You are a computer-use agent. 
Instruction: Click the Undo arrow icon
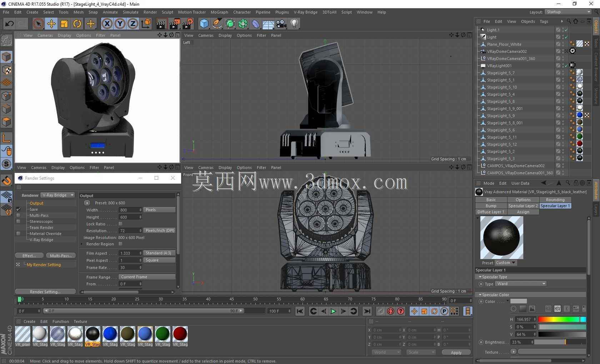click(9, 24)
